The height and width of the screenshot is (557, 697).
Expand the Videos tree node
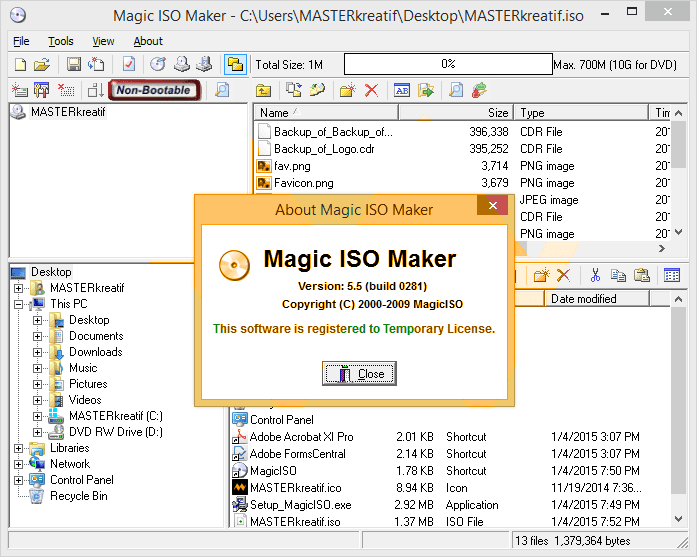[37, 400]
